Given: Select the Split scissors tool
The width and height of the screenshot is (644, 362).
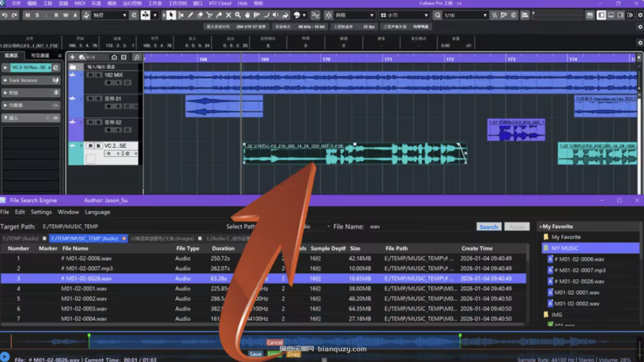Looking at the screenshot, I should pyautogui.click(x=209, y=15).
